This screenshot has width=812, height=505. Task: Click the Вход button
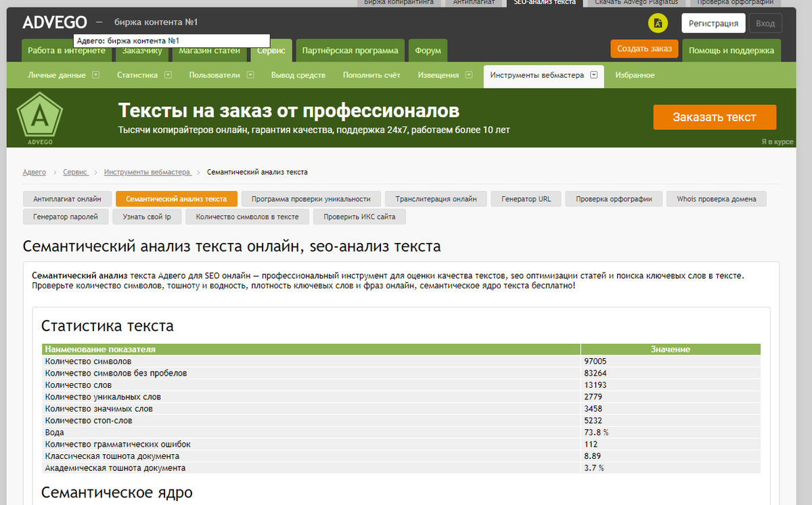(x=765, y=23)
